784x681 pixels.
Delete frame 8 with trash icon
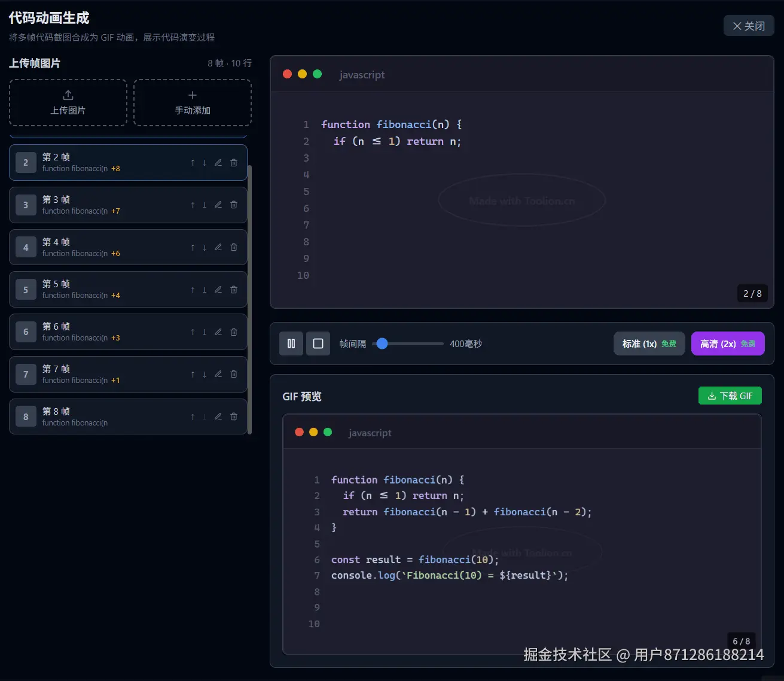point(234,417)
